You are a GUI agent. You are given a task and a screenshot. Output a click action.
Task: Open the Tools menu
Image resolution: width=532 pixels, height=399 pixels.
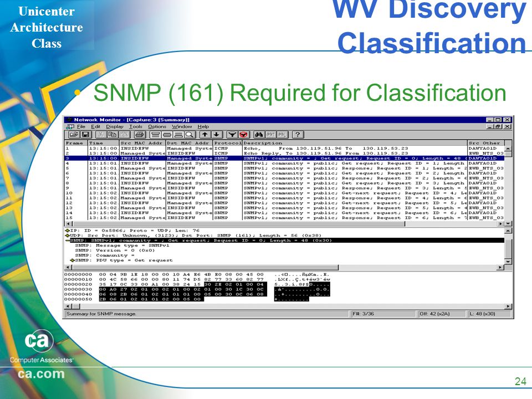pyautogui.click(x=136, y=126)
